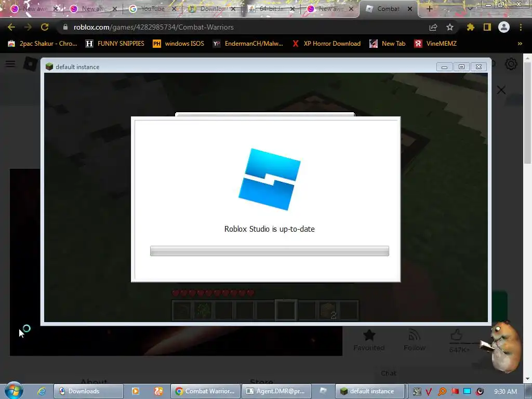Open the Extensions puzzle icon
532x399 pixels.
point(470,27)
